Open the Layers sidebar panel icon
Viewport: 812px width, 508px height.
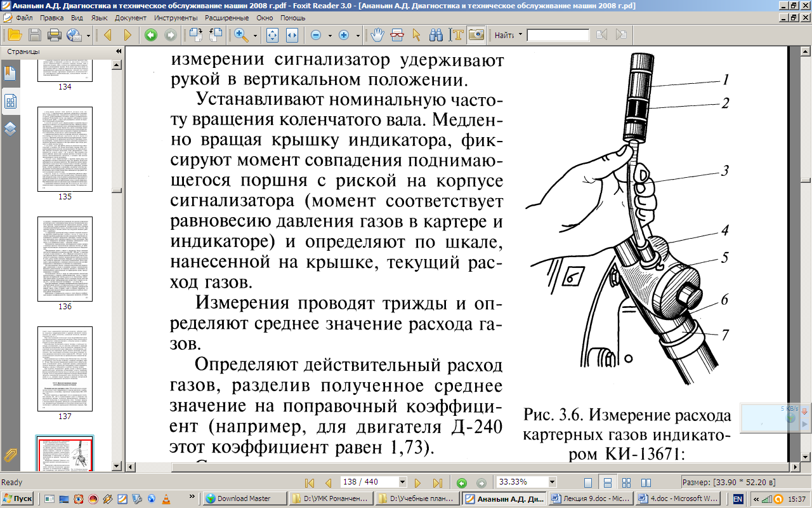(x=11, y=130)
